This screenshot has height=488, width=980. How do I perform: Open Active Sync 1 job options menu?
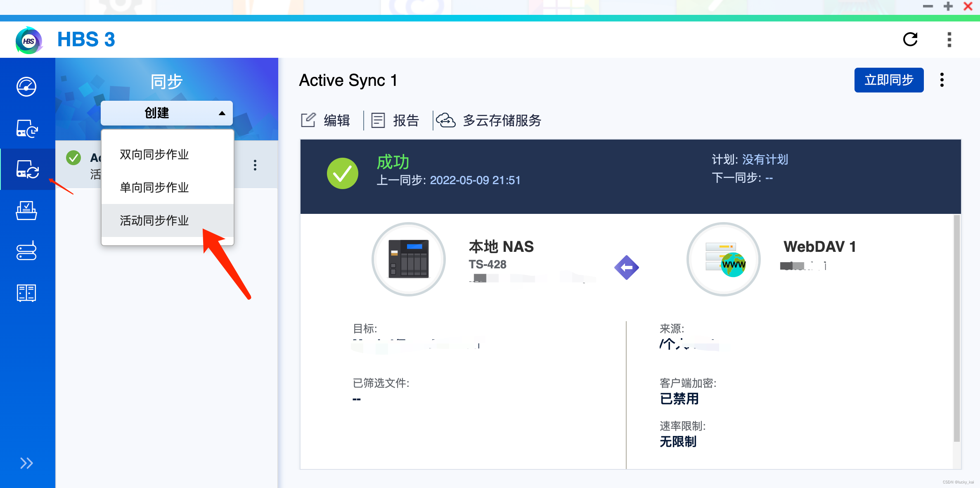[942, 80]
